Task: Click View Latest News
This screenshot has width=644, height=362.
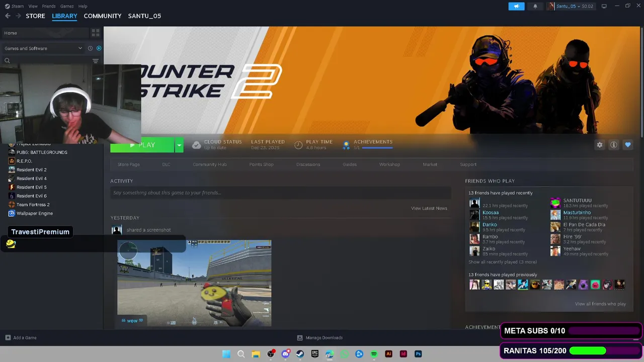Action: [x=429, y=208]
